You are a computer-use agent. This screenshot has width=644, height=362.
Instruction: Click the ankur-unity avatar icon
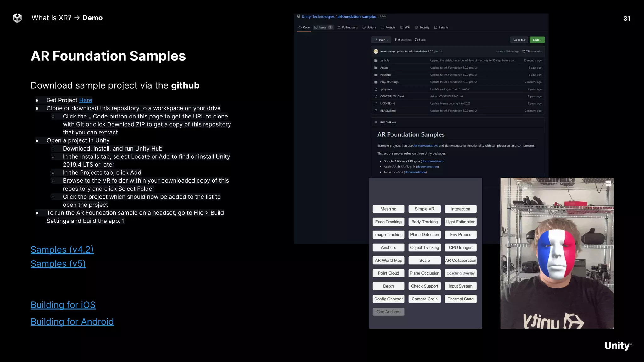click(x=376, y=52)
